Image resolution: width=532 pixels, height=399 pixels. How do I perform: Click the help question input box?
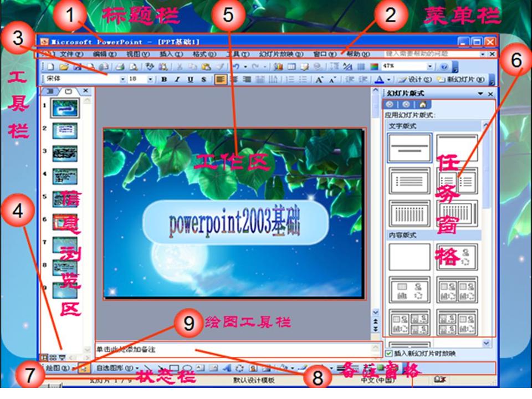(432, 54)
